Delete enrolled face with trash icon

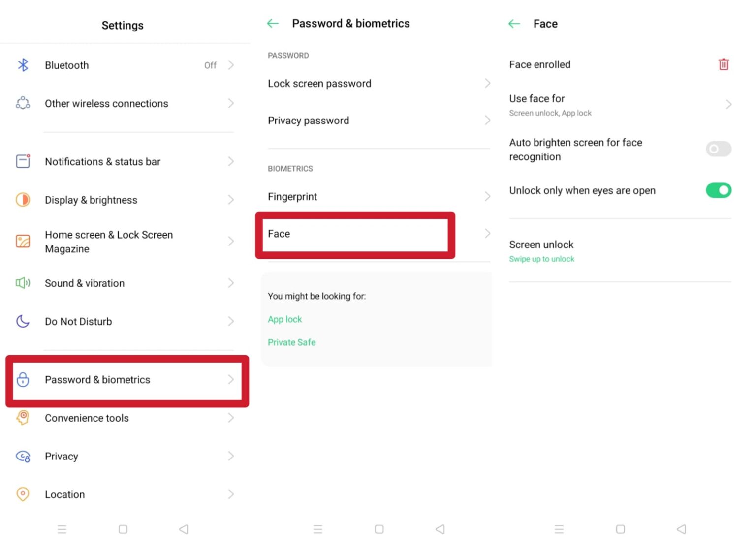[x=723, y=64]
